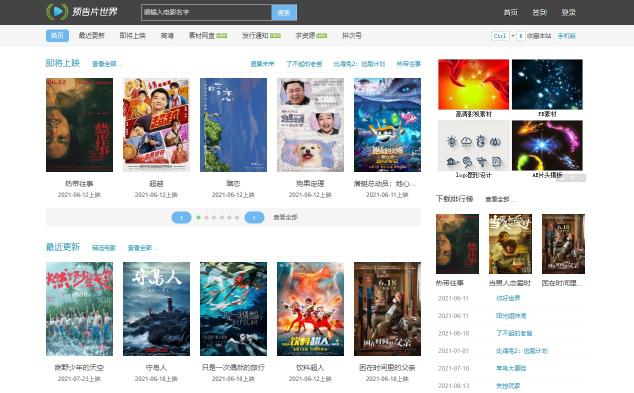Click 比得兔2:逃跑计划 quick link above posters
Screen dimensions: 634x393
coord(359,64)
